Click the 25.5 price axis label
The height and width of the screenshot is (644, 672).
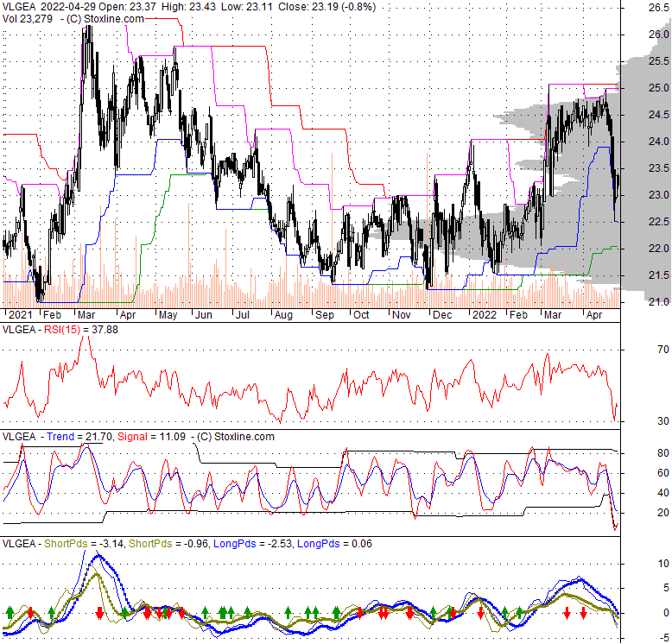pyautogui.click(x=659, y=61)
